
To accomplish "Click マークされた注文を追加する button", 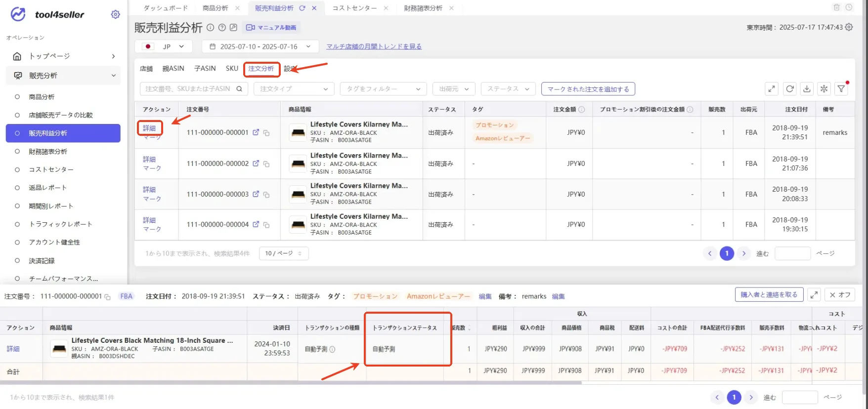I will pyautogui.click(x=588, y=89).
